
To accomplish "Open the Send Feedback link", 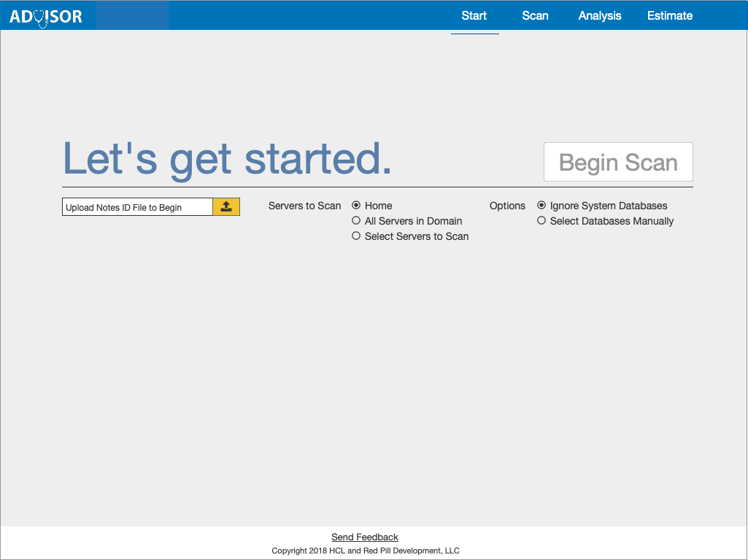I will pos(365,537).
